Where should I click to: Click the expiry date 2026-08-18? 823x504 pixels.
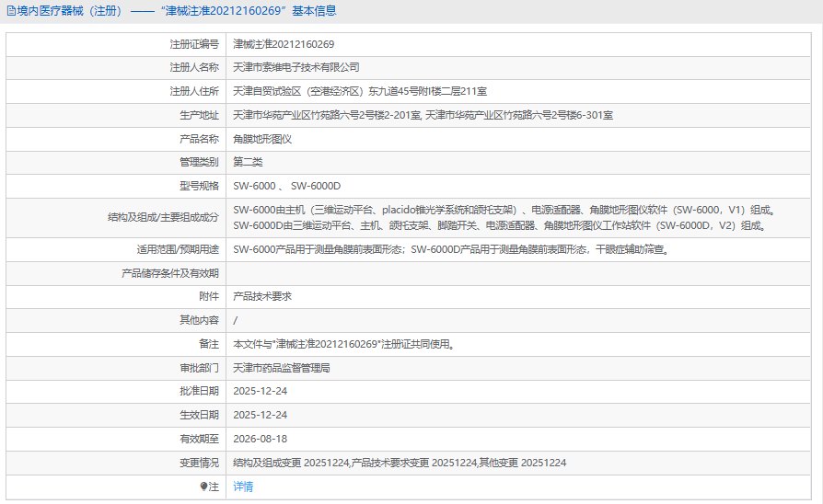[x=260, y=439]
